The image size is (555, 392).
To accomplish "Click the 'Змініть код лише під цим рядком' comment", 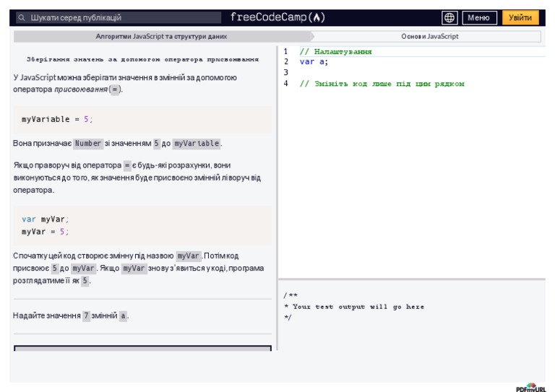I will pos(382,84).
